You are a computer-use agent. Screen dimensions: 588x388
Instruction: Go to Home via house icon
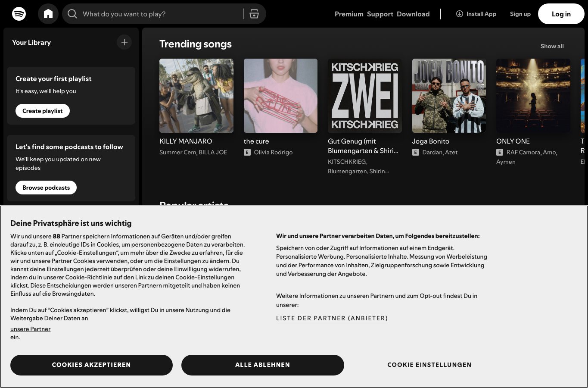48,14
